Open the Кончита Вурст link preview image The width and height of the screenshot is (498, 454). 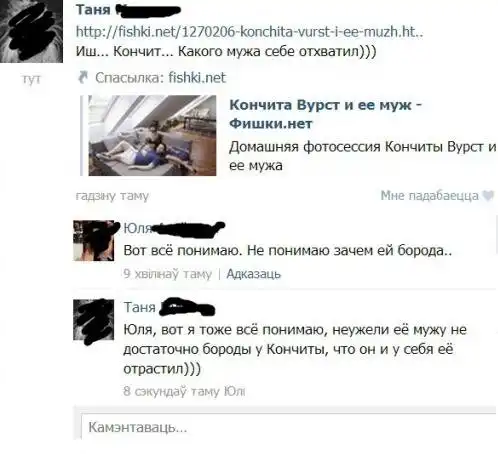click(152, 136)
